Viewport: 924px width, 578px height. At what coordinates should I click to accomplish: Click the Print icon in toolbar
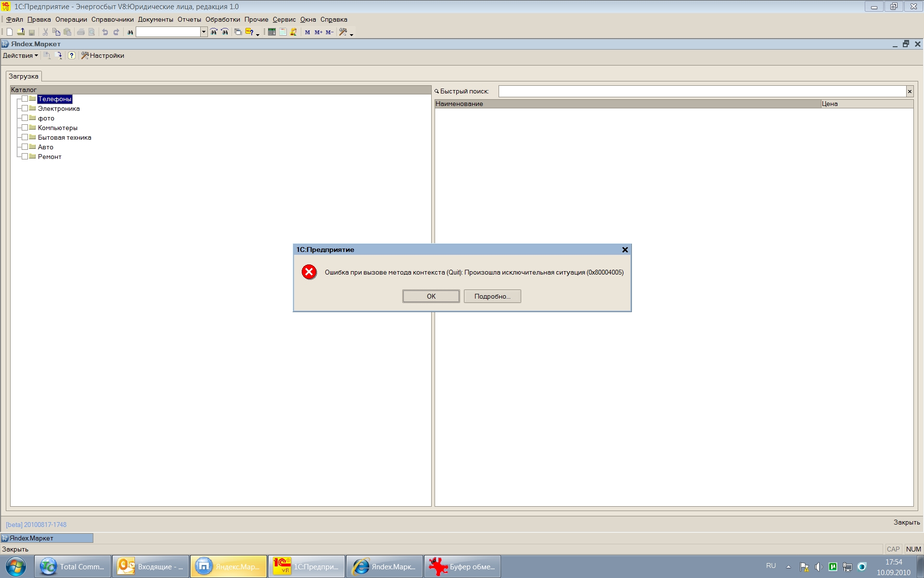click(x=81, y=32)
